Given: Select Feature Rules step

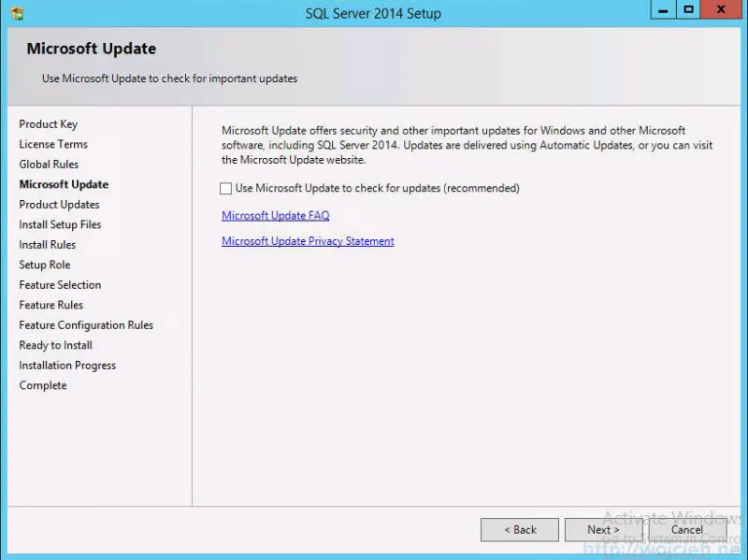Looking at the screenshot, I should coord(50,304).
